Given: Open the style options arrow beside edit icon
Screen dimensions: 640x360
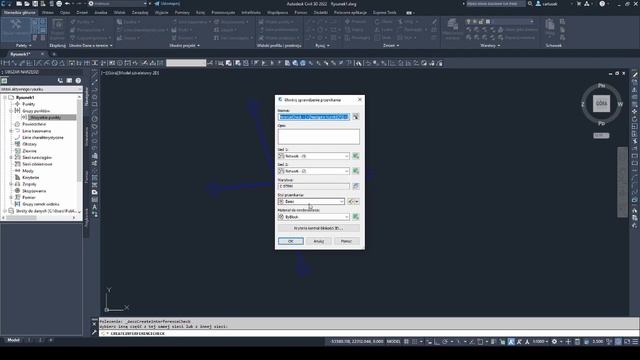Looking at the screenshot, I should [357, 202].
